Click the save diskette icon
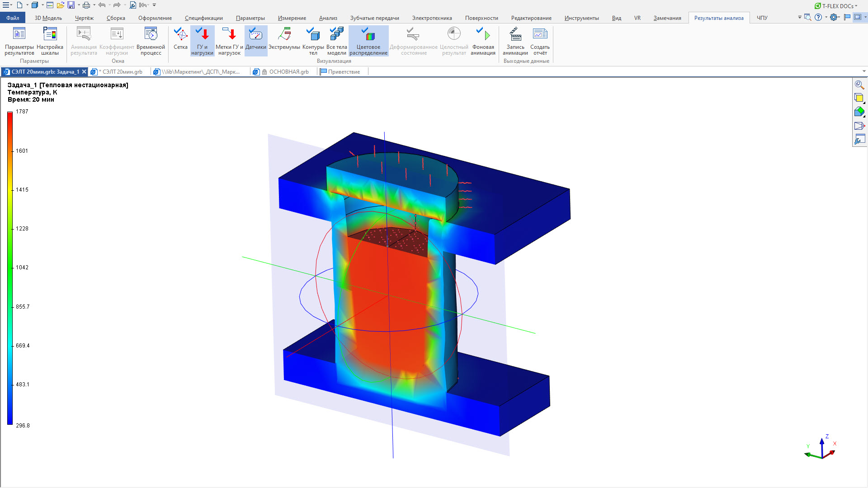The width and height of the screenshot is (868, 488). click(x=71, y=5)
